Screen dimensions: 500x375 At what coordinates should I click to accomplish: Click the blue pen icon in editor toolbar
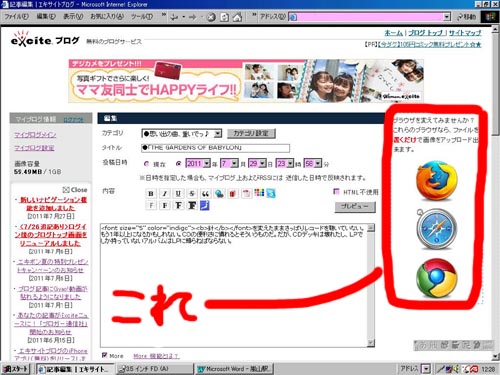coord(204,205)
